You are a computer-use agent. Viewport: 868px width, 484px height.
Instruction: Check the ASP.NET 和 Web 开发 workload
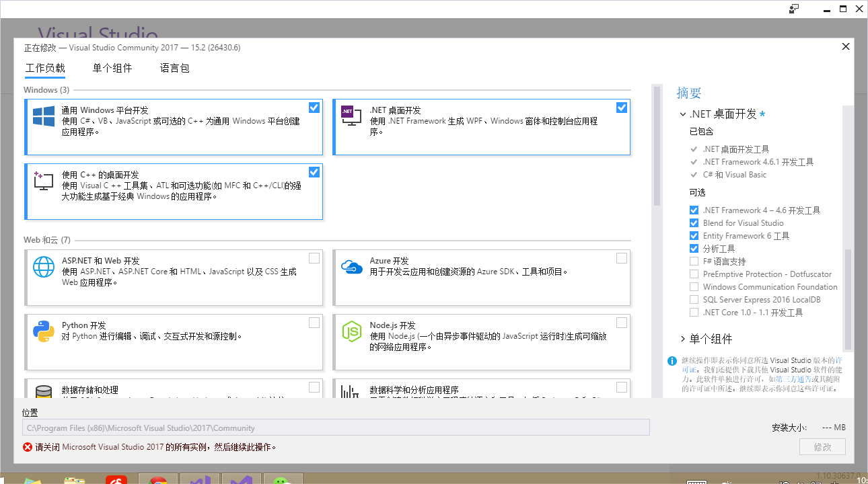[314, 258]
